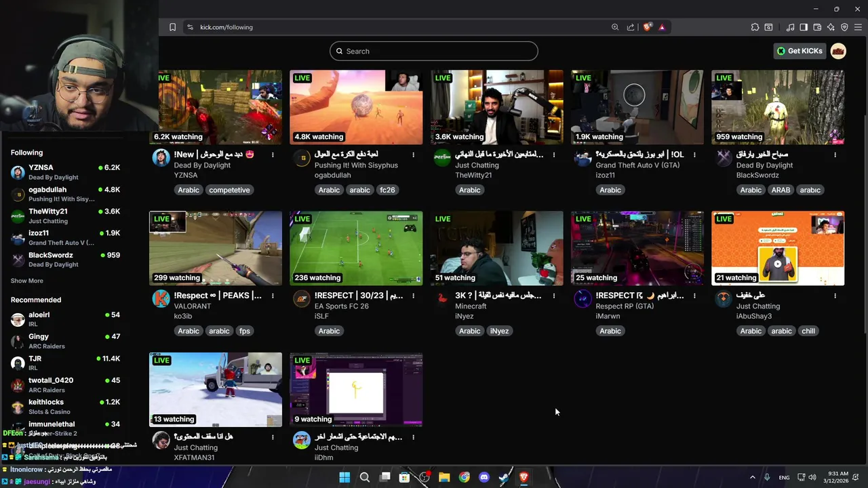Open Brave Wallet icon
The width and height of the screenshot is (868, 488).
click(817, 27)
